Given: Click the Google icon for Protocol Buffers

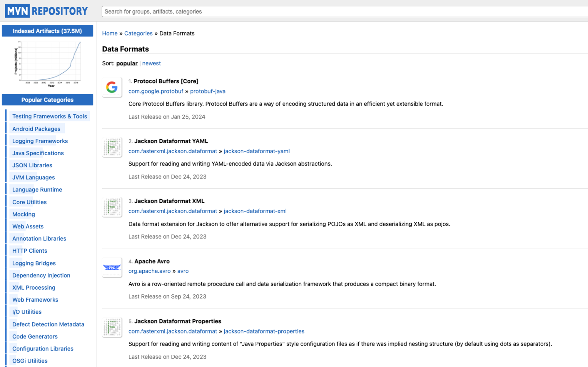Looking at the screenshot, I should click(112, 87).
